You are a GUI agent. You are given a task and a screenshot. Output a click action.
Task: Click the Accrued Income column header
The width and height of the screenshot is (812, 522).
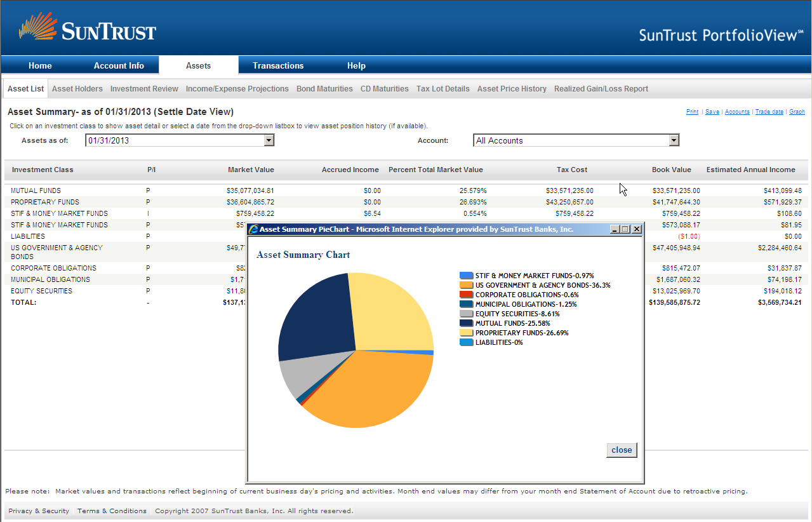[x=350, y=170]
